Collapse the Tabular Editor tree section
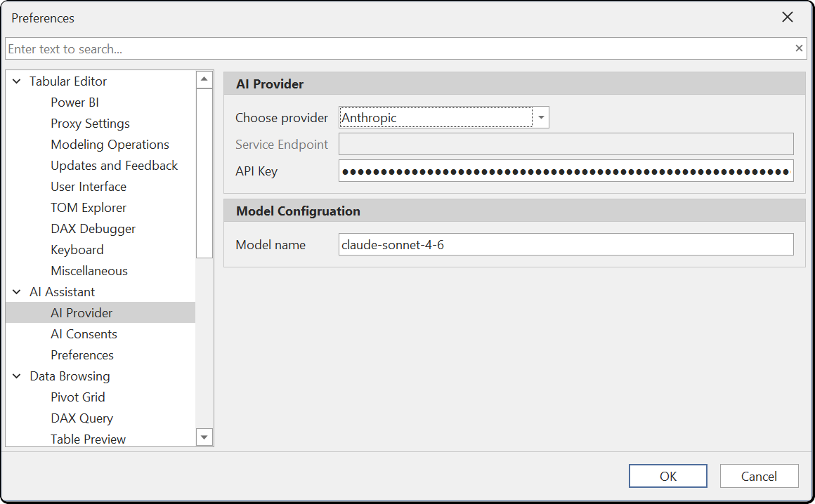 point(16,81)
